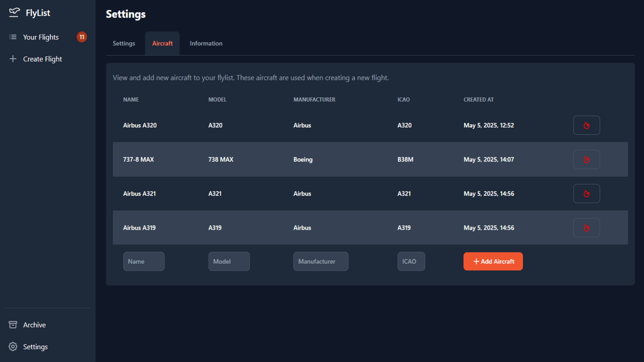This screenshot has height=362, width=644.
Task: Focus the ICAO input field
Action: [x=411, y=261]
